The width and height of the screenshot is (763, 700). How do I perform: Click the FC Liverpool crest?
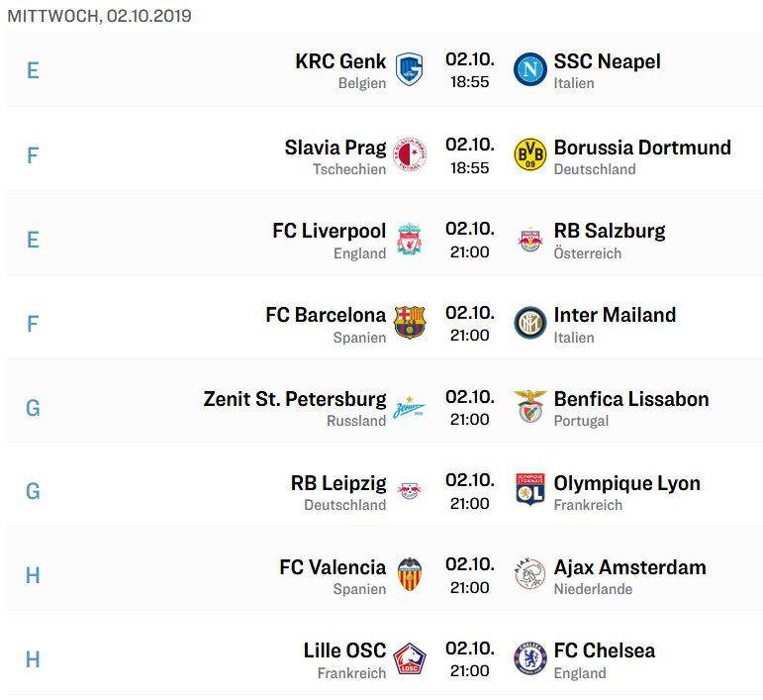[x=410, y=239]
